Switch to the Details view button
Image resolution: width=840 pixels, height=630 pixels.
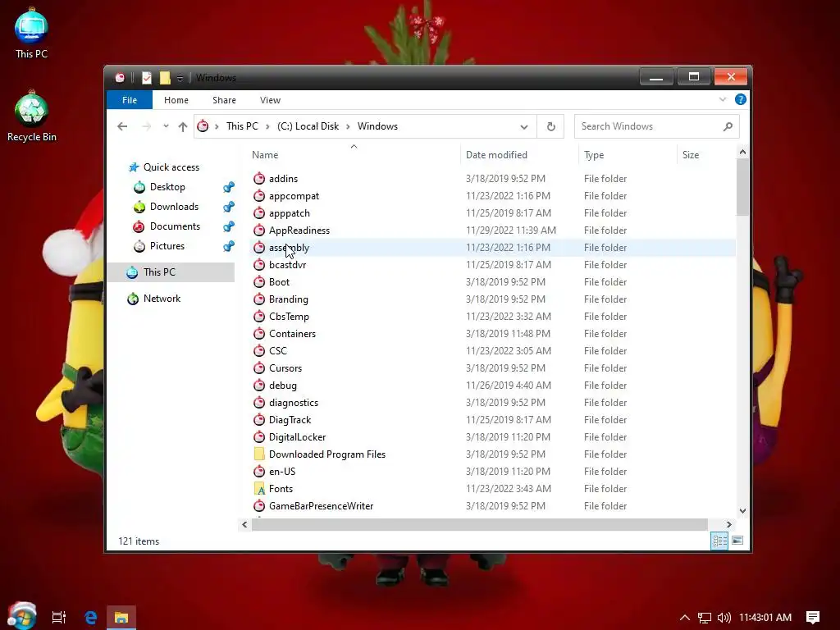click(x=719, y=541)
